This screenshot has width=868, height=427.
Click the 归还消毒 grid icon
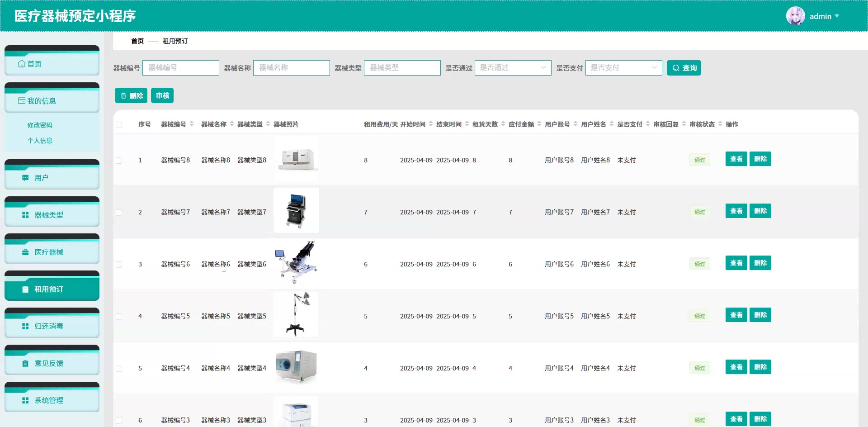(x=25, y=326)
